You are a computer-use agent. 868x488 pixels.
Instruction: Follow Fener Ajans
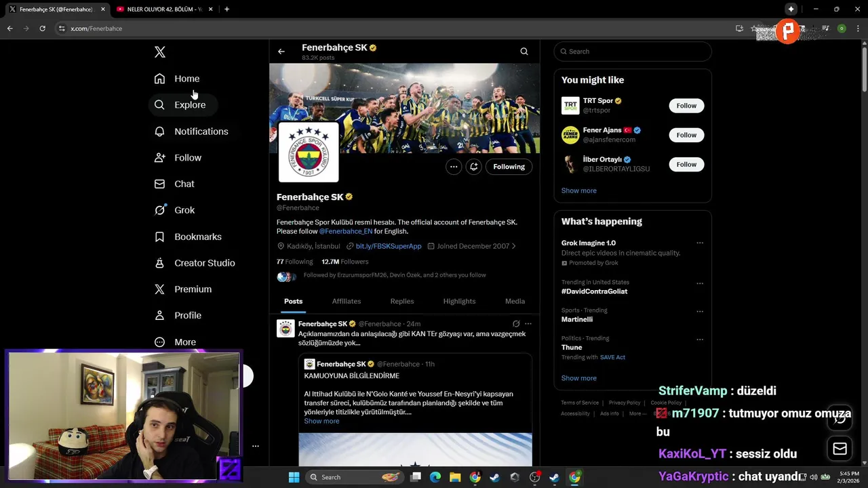[686, 135]
